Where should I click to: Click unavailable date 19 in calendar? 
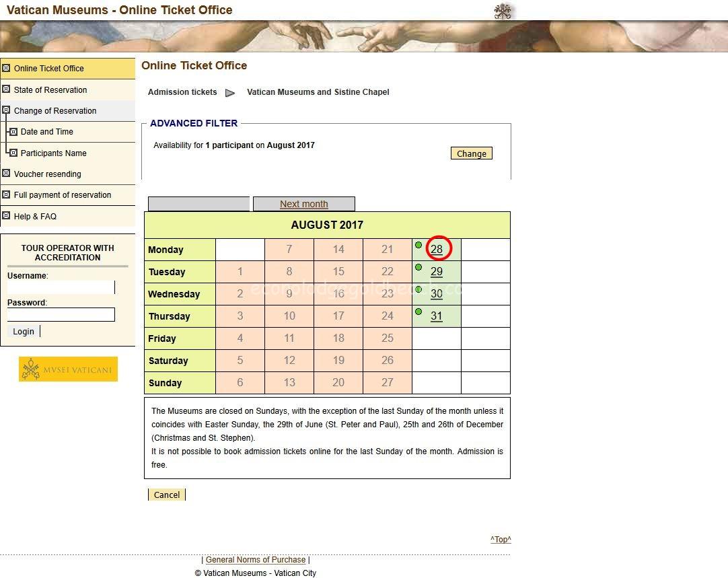[338, 360]
